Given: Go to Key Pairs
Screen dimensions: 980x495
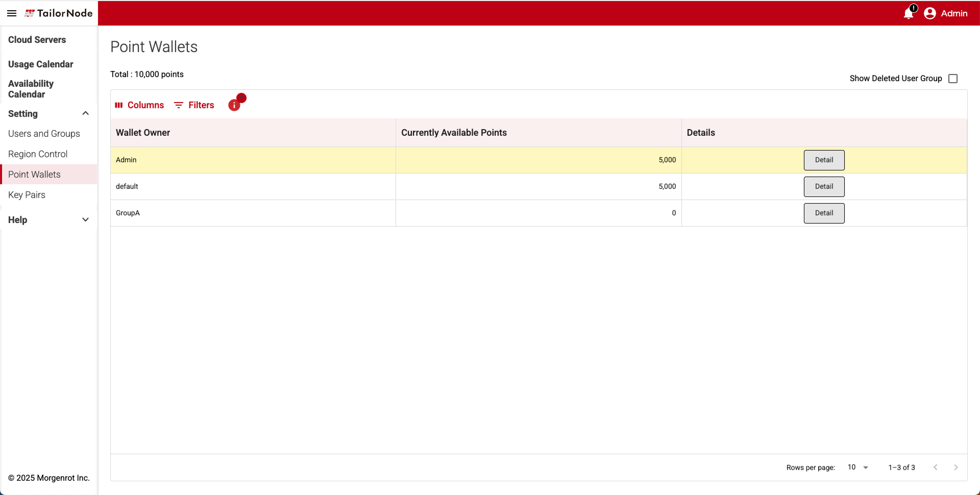Looking at the screenshot, I should click(x=27, y=195).
